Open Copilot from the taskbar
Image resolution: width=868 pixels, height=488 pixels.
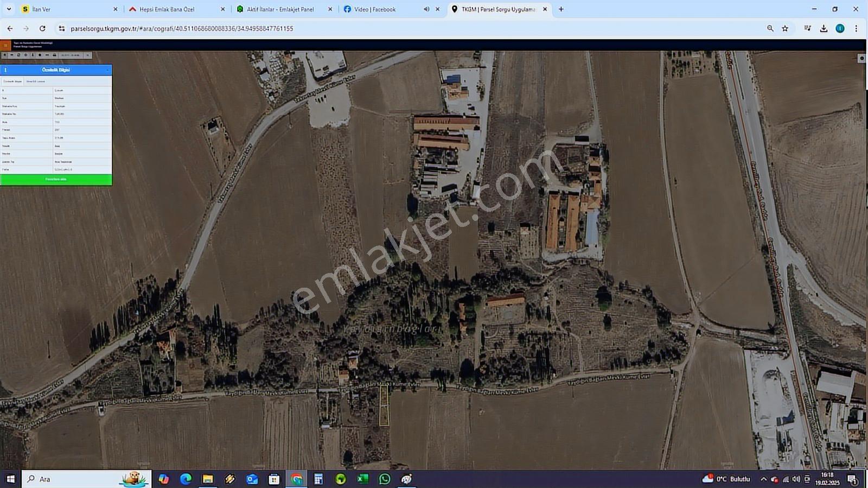click(163, 479)
